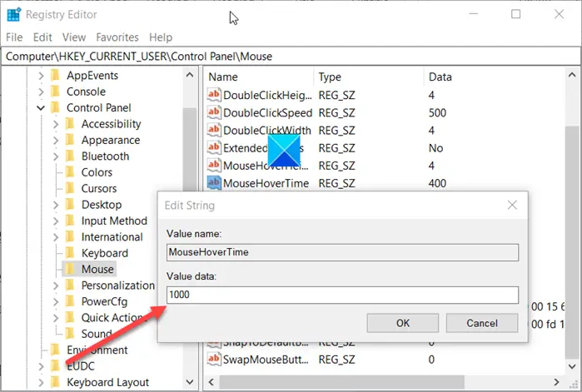The image size is (582, 392).
Task: Click the values pane scroll-right arrow
Action: pyautogui.click(x=556, y=382)
